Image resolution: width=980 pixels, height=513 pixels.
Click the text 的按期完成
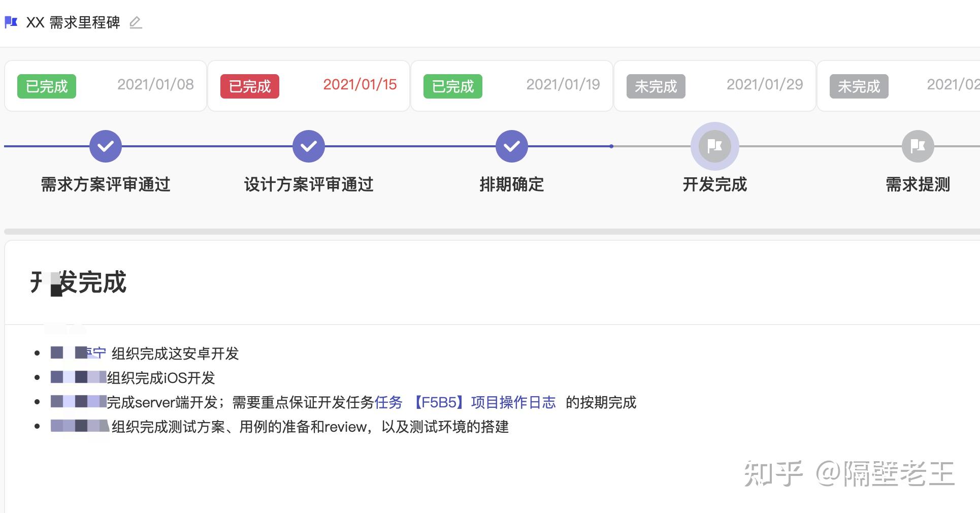(x=601, y=402)
